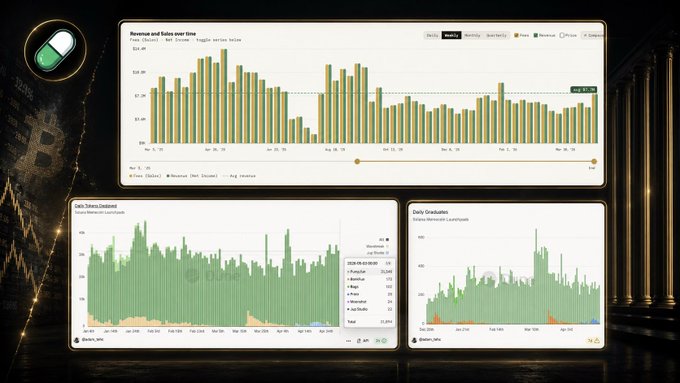The width and height of the screenshot is (680, 383).
Task: Click the Bags row in tooltip
Action: click(x=369, y=287)
